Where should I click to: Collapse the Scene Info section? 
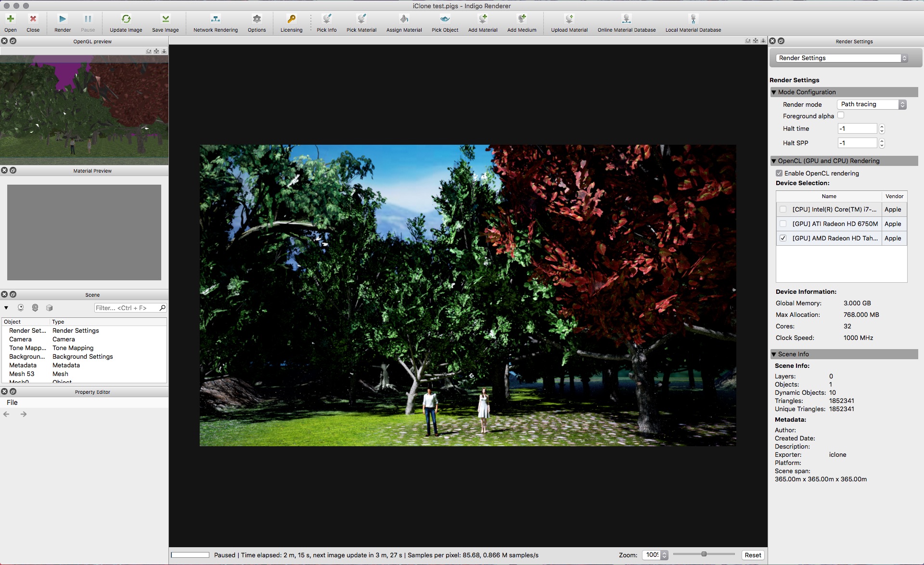774,354
